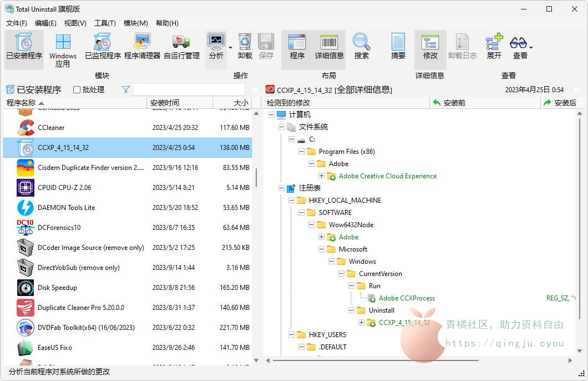Click the filter funnel icon

(x=126, y=90)
